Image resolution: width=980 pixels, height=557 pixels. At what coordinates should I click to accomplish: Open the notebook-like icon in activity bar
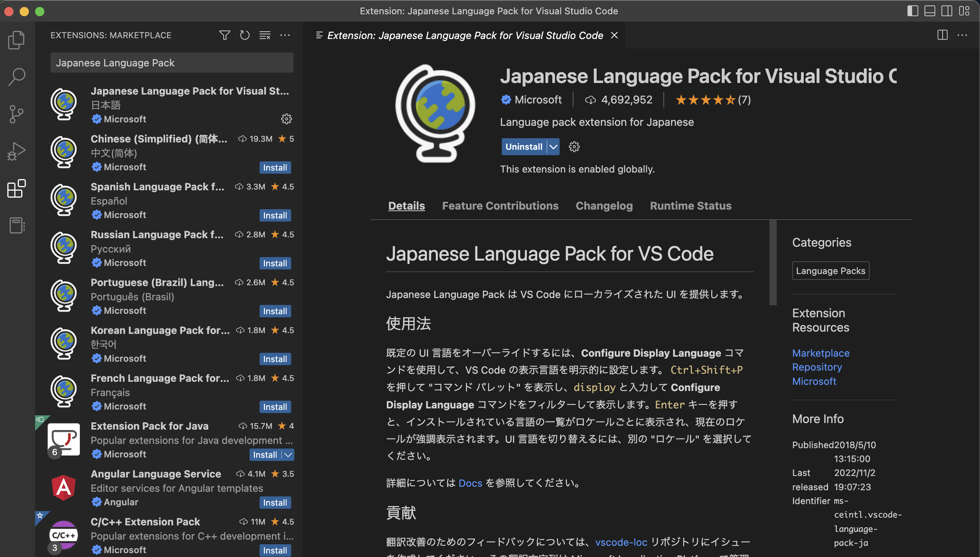[x=17, y=225]
